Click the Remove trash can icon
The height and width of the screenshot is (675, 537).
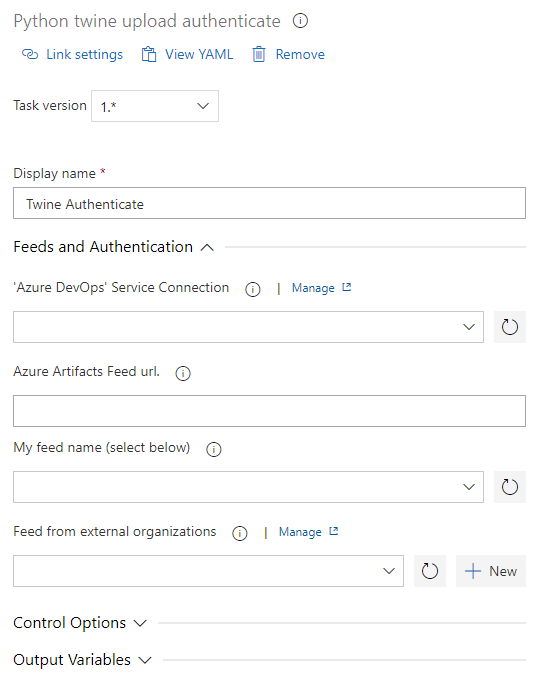click(259, 54)
